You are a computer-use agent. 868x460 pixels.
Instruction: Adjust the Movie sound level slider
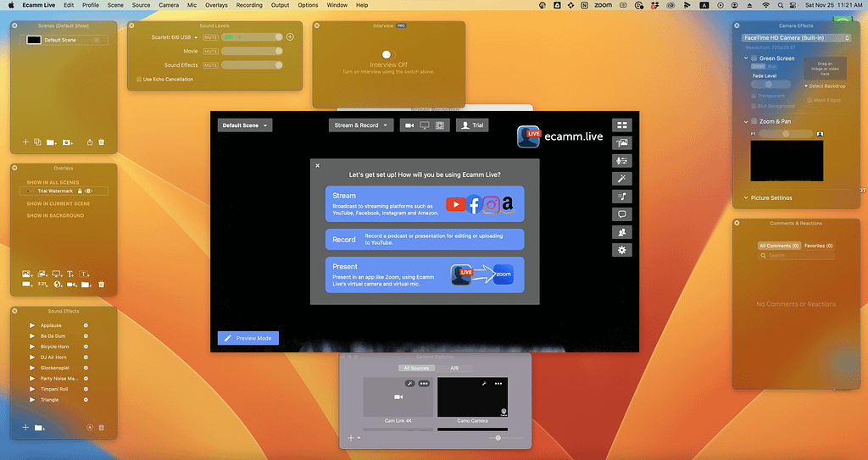[x=252, y=51]
